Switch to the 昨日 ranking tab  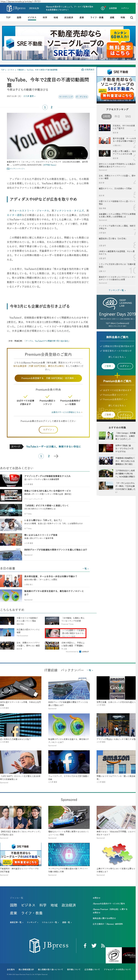tap(117, 116)
